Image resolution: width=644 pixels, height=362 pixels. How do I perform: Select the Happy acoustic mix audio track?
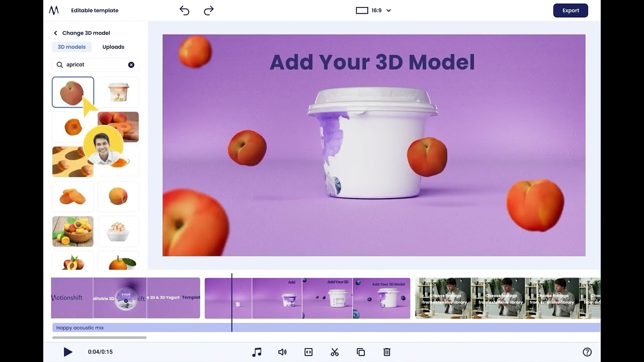pos(326,328)
